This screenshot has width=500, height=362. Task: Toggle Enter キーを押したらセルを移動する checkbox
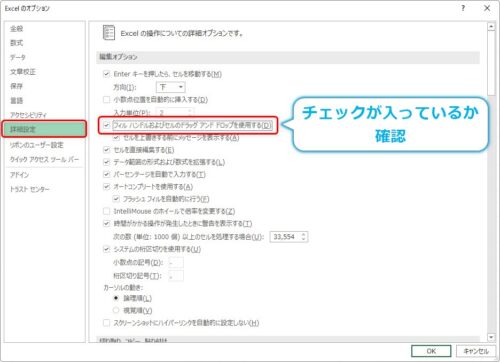point(106,74)
